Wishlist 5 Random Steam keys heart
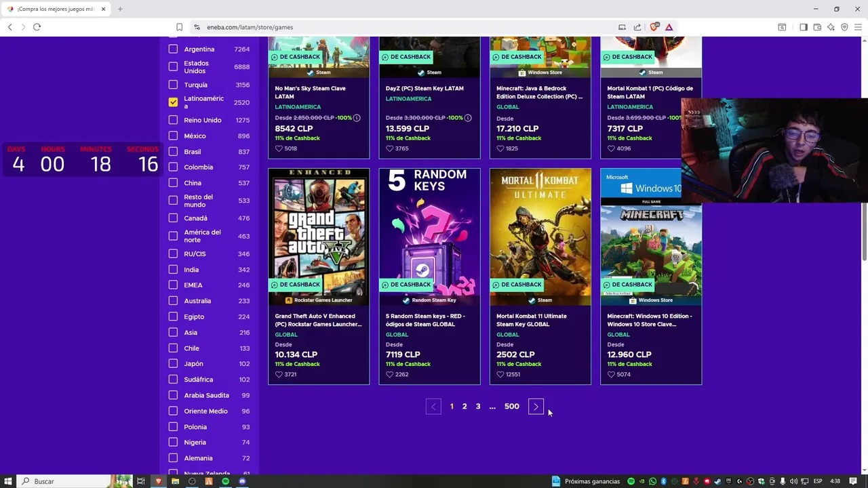This screenshot has height=488, width=868. 389,374
